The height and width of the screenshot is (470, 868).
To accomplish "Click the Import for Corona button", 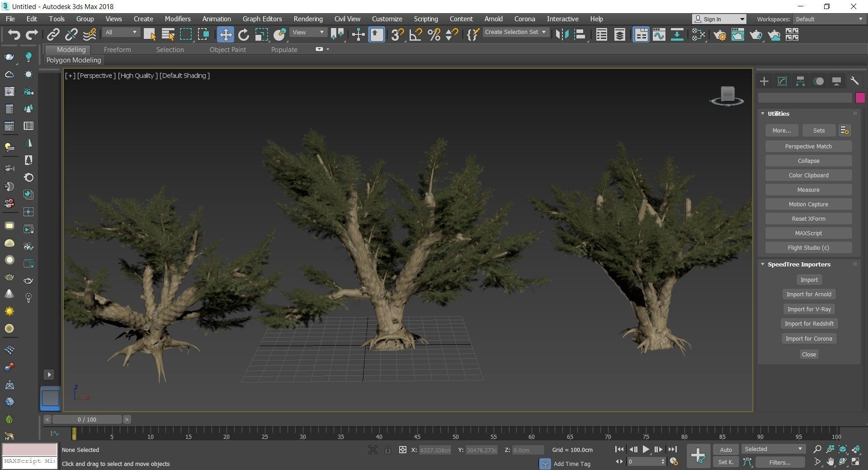I will pos(809,338).
